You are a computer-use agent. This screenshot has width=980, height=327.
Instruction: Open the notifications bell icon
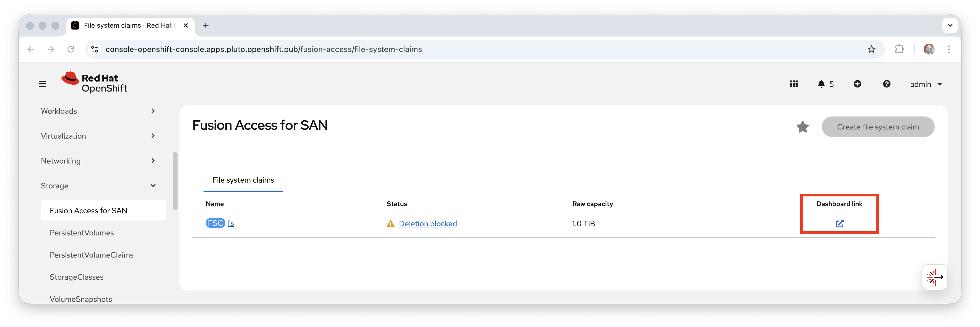click(821, 84)
